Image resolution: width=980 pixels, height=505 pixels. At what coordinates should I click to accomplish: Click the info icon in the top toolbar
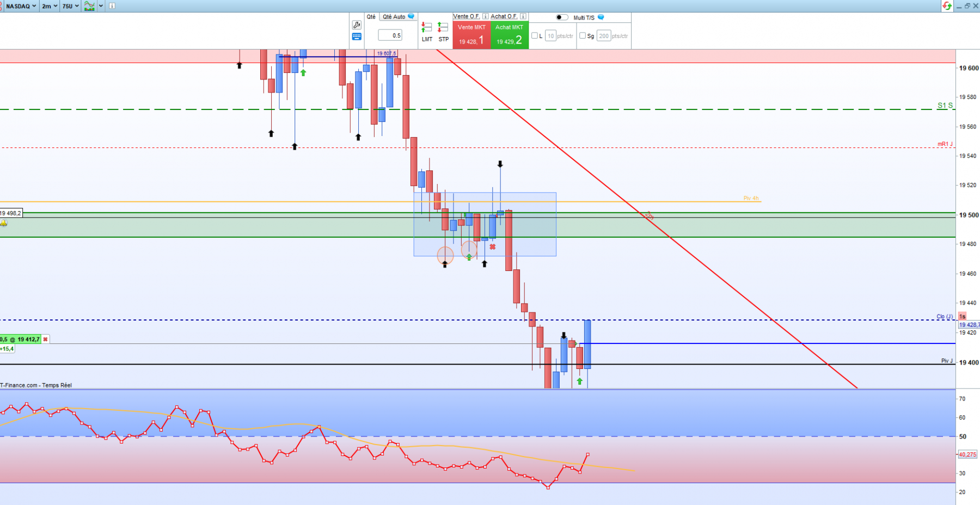(x=112, y=6)
